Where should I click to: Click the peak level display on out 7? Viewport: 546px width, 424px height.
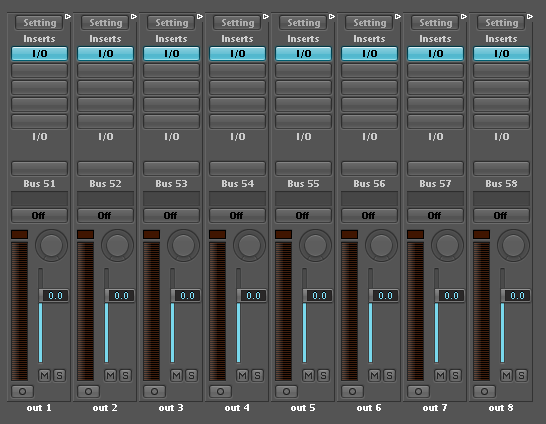[x=415, y=234]
